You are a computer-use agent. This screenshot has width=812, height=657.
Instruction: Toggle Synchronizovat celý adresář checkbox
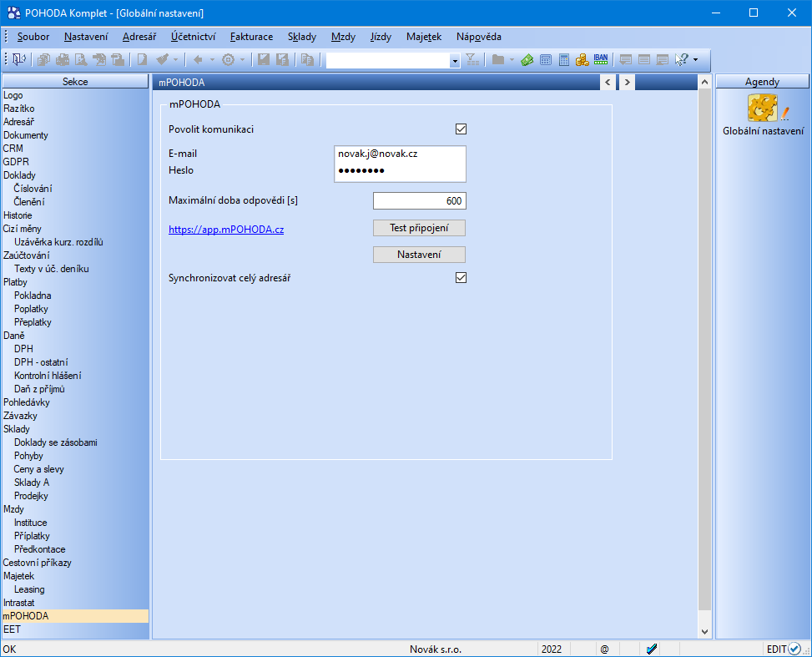461,278
